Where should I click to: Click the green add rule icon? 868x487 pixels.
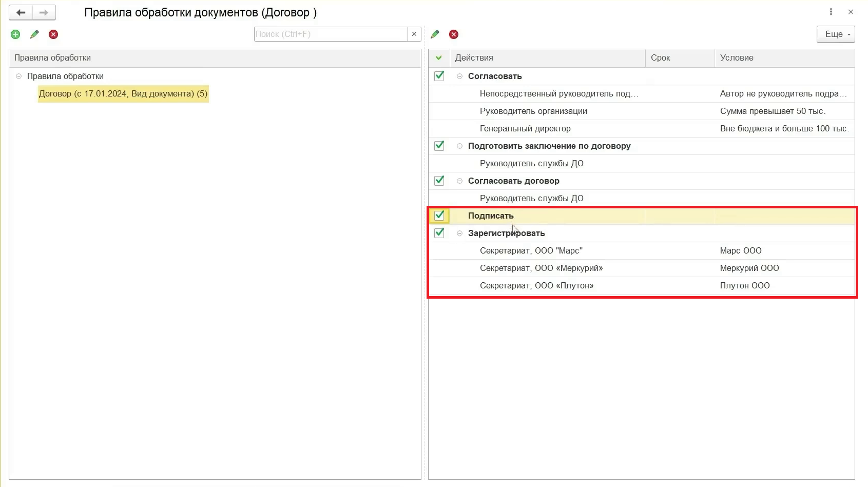[15, 34]
